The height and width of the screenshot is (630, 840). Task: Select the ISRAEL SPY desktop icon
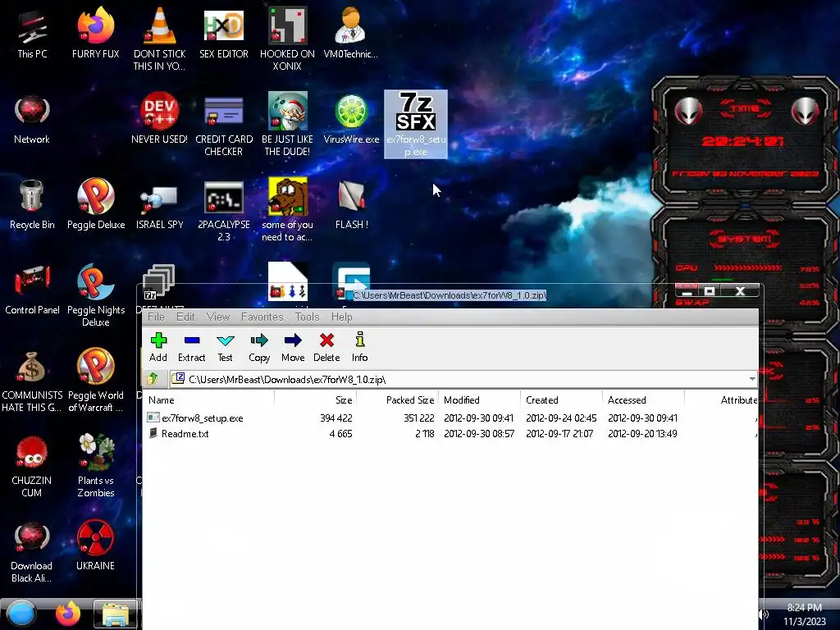point(160,204)
